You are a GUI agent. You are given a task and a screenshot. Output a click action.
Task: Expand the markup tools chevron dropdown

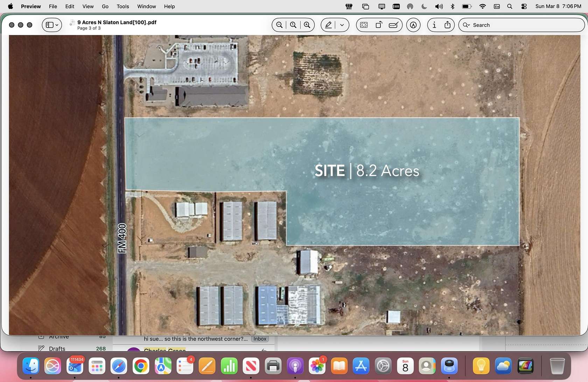[342, 25]
